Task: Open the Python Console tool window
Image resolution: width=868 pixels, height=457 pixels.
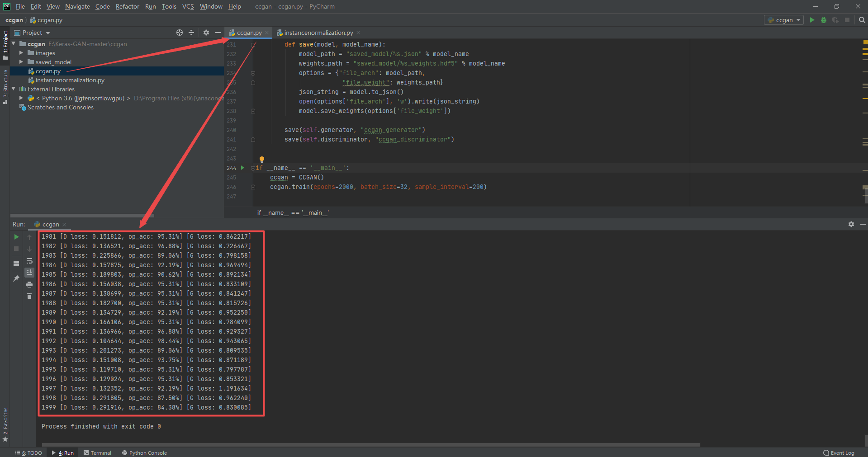Action: (x=144, y=452)
